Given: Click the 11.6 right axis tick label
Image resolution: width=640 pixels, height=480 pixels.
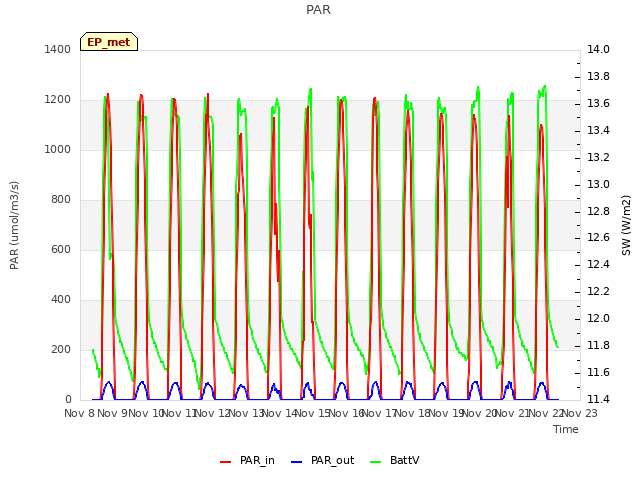Looking at the screenshot, I should pos(598,372).
